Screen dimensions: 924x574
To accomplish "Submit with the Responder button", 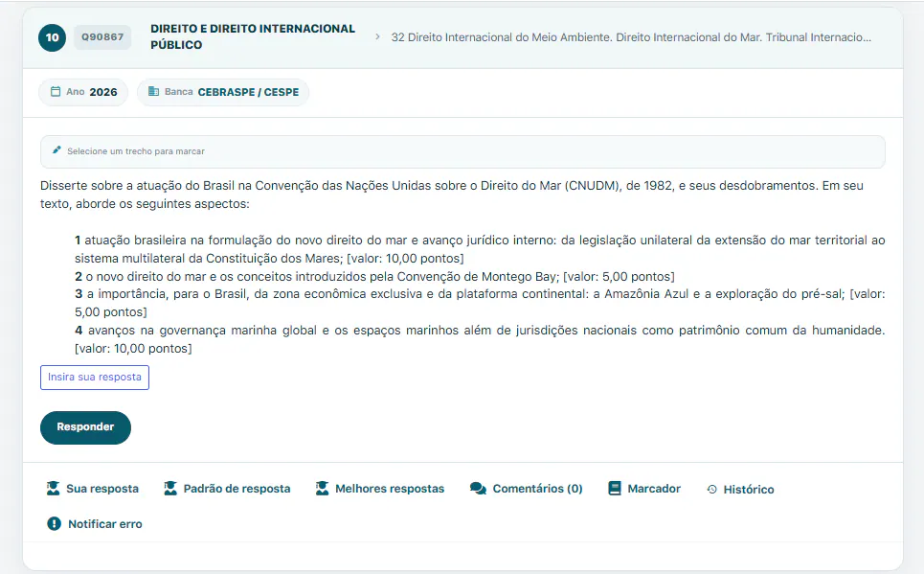I will [x=85, y=427].
